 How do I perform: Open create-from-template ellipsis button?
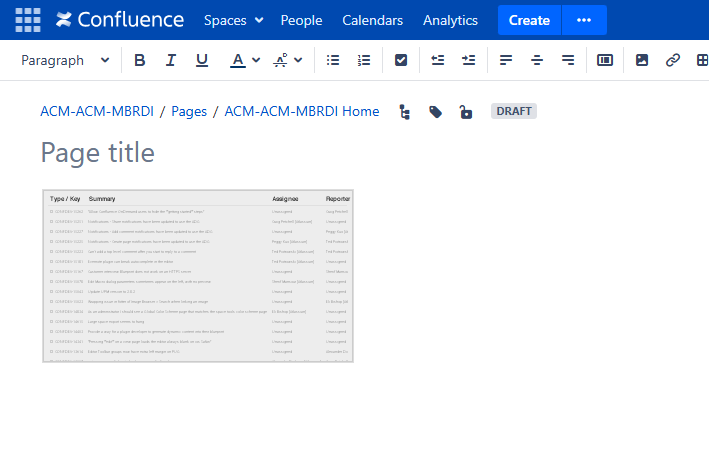click(584, 20)
